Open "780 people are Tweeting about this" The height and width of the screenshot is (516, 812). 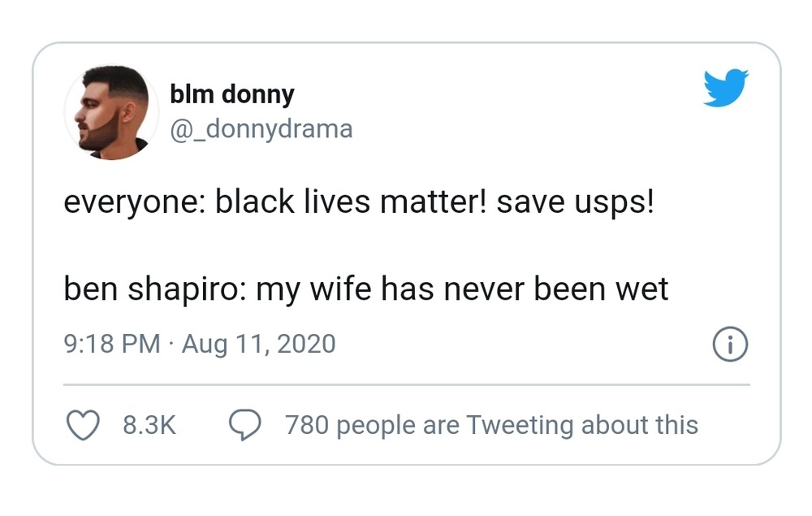pyautogui.click(x=491, y=425)
